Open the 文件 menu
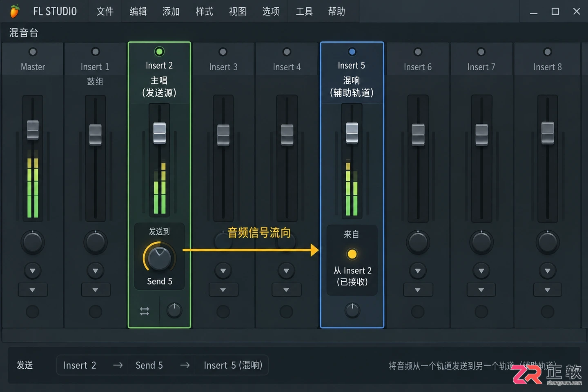 pyautogui.click(x=105, y=11)
